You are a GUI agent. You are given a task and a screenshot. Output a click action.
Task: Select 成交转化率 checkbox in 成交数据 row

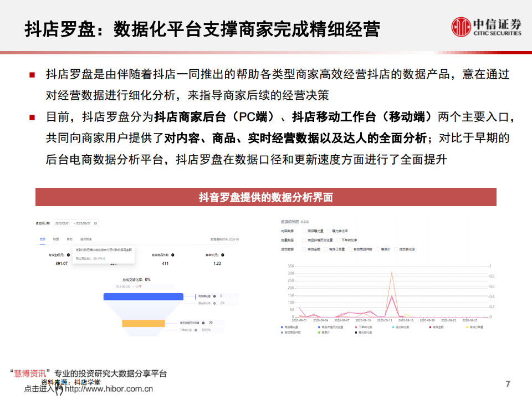[396, 249]
